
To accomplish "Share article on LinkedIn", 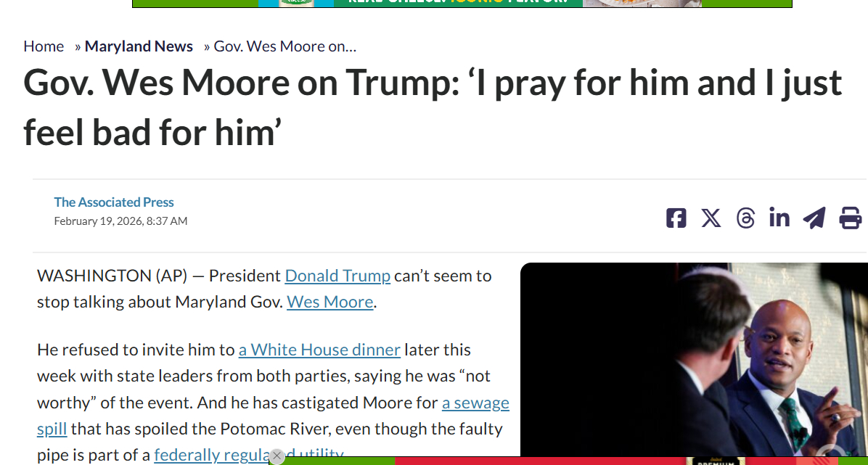I will click(x=779, y=218).
